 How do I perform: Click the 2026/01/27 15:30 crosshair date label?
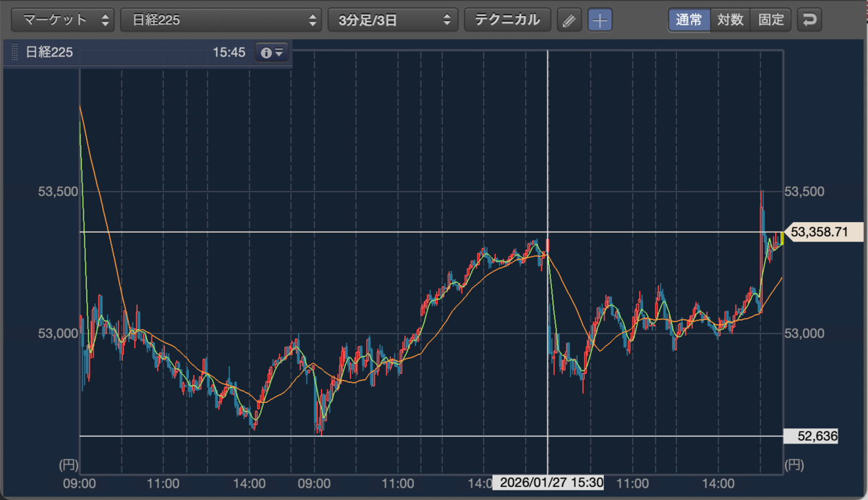pos(548,482)
